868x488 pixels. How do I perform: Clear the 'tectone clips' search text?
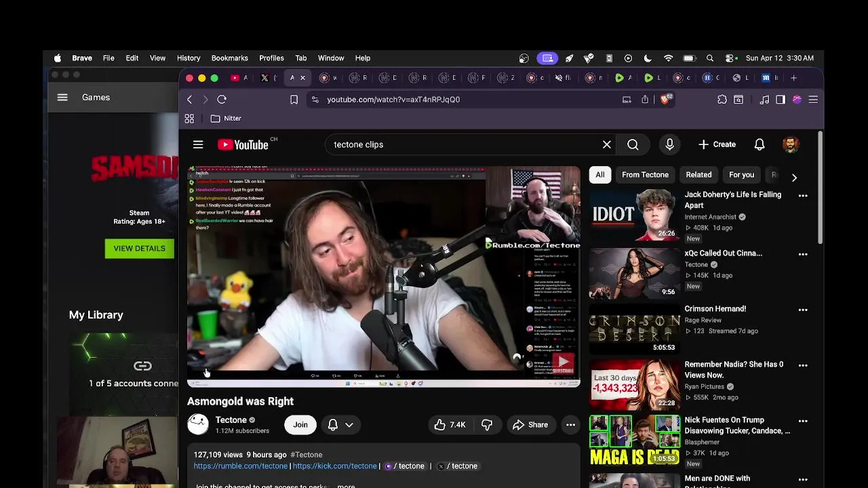(607, 144)
